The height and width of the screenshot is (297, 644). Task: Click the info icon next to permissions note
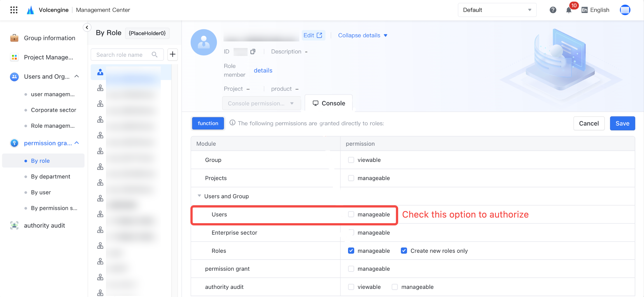click(232, 123)
